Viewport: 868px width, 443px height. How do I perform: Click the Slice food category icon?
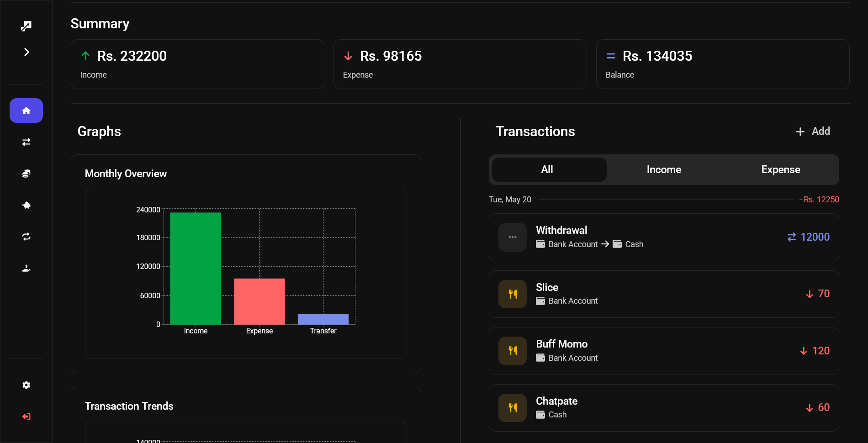click(x=513, y=294)
